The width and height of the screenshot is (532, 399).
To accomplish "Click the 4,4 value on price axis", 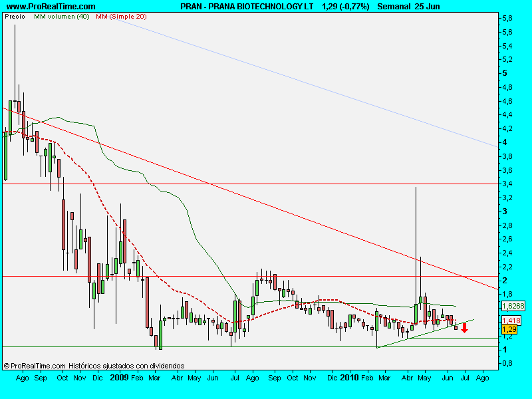I will point(507,114).
